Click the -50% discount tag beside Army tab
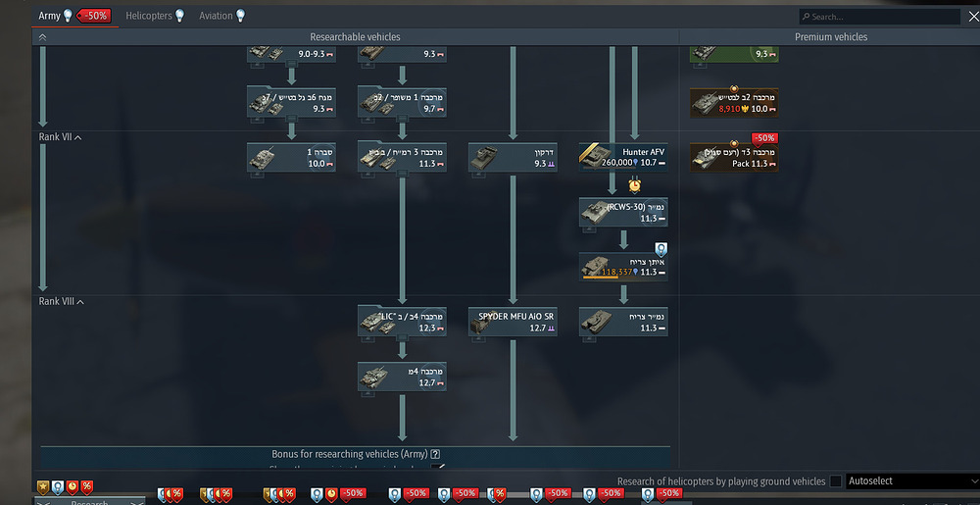The image size is (980, 505). (x=94, y=16)
